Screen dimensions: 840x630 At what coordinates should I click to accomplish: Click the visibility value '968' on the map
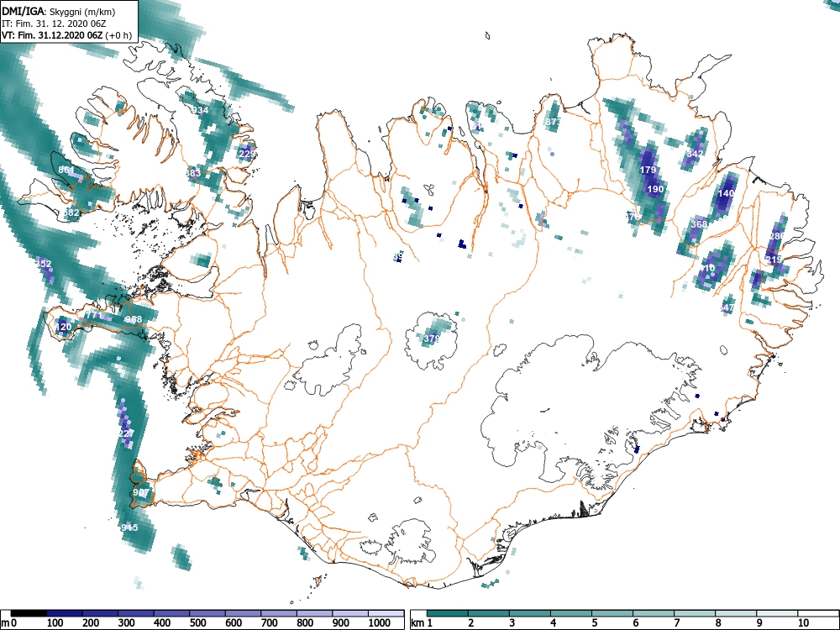pos(134,319)
